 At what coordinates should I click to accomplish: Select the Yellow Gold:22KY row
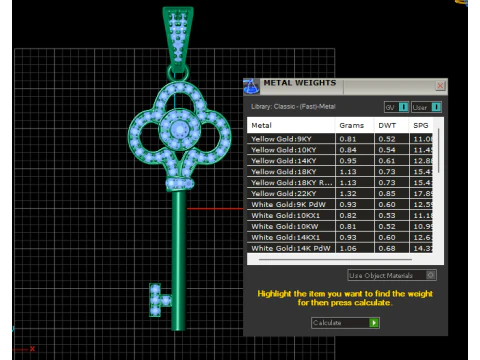pyautogui.click(x=340, y=194)
